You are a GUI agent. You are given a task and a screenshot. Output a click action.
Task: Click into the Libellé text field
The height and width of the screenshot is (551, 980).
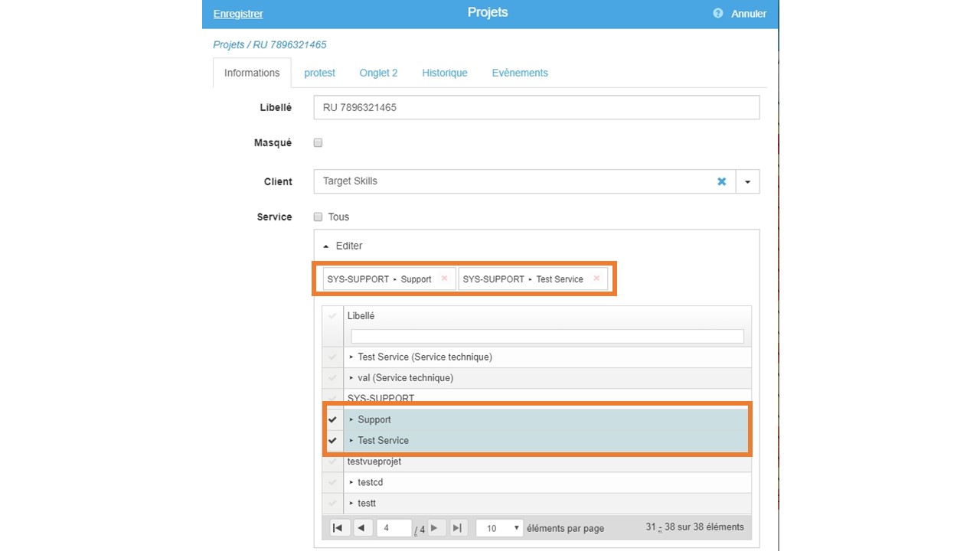(x=537, y=107)
